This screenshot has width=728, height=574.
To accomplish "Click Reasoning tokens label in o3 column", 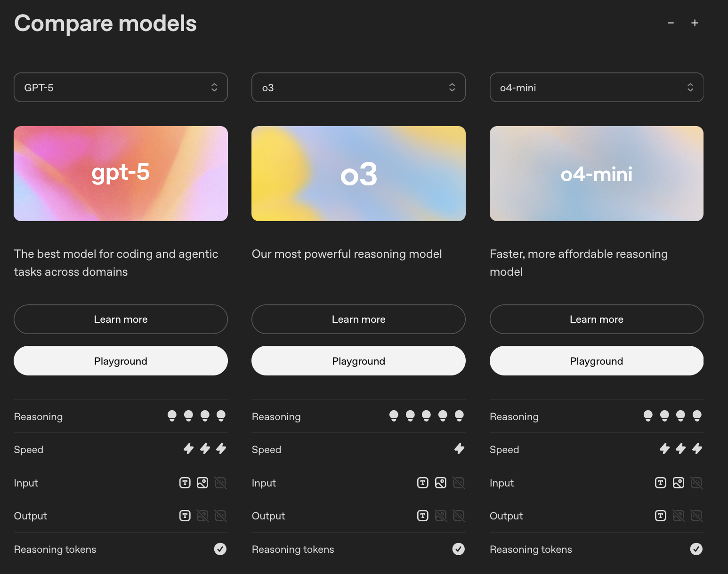I will [x=293, y=550].
